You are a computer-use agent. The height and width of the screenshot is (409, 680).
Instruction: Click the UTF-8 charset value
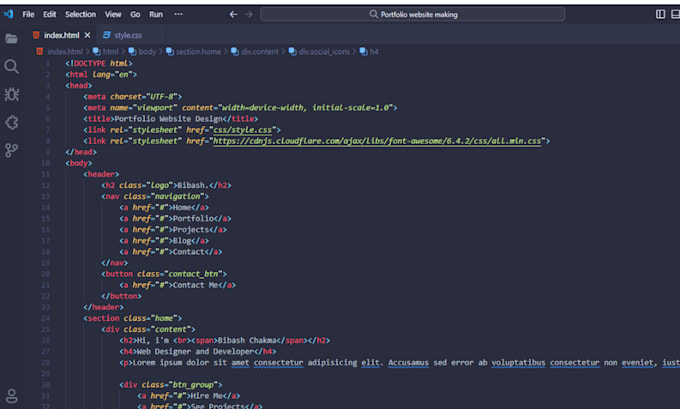(162, 97)
